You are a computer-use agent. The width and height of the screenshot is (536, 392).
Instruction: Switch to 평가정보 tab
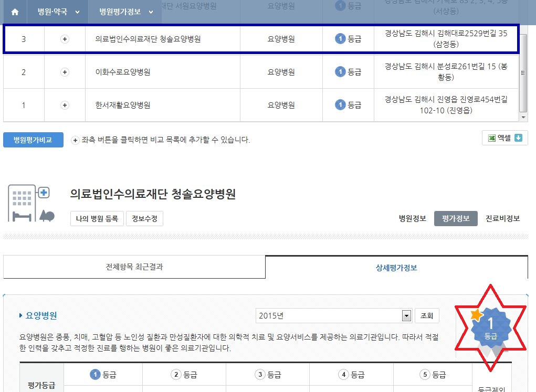(x=456, y=218)
